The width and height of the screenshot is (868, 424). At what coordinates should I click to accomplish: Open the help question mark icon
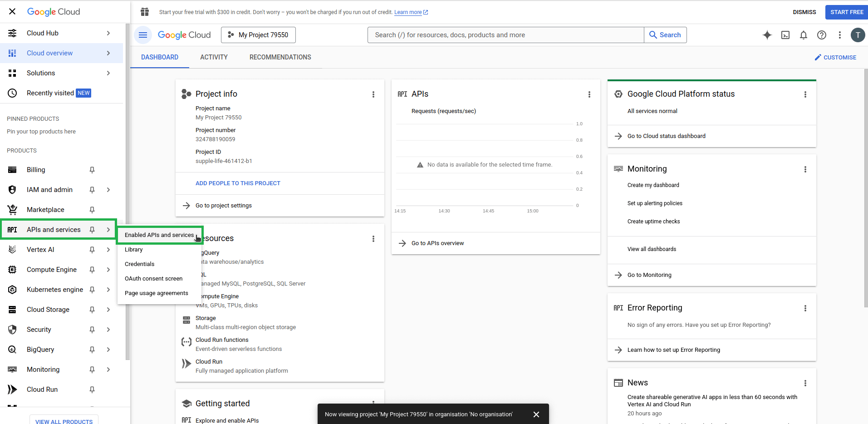(821, 35)
